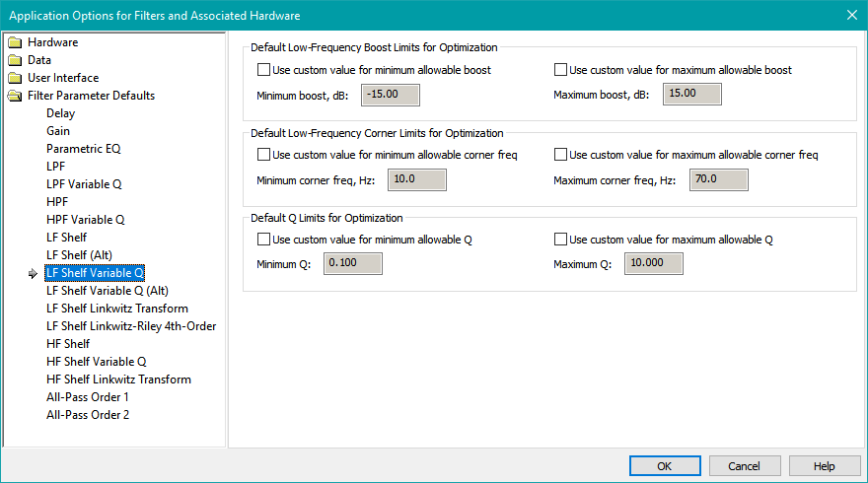Enable custom value for maximum allowable Q
Screen dimensions: 868x483
(x=561, y=239)
